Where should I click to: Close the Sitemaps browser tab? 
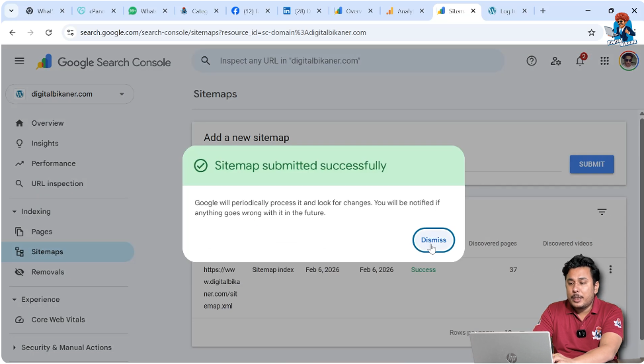coord(473,11)
